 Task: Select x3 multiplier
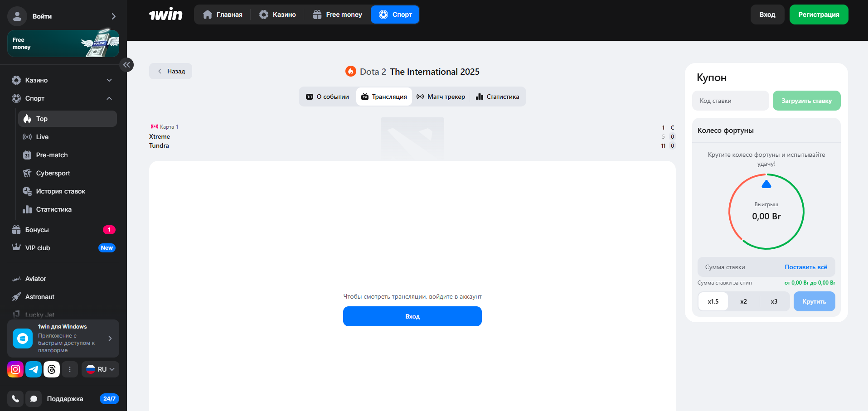(774, 301)
